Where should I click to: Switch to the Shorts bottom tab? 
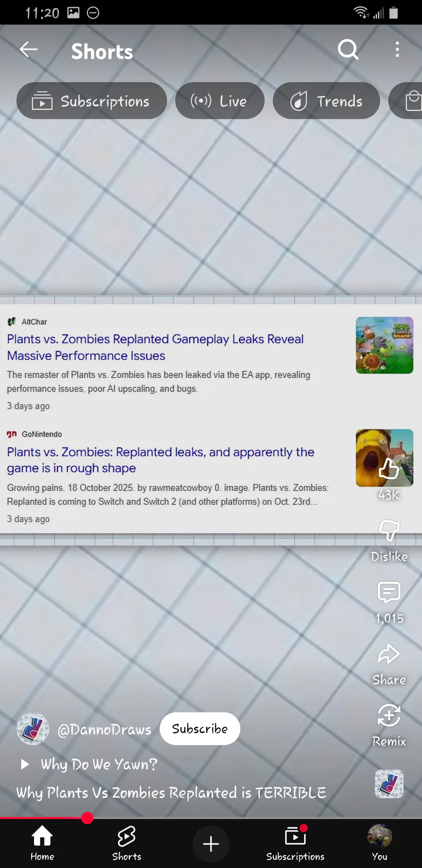tap(127, 843)
